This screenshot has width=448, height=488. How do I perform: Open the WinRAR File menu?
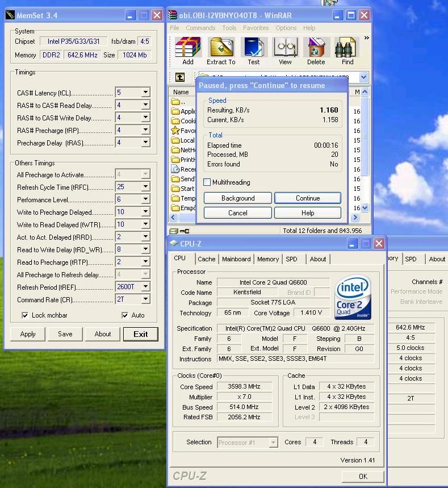[174, 28]
